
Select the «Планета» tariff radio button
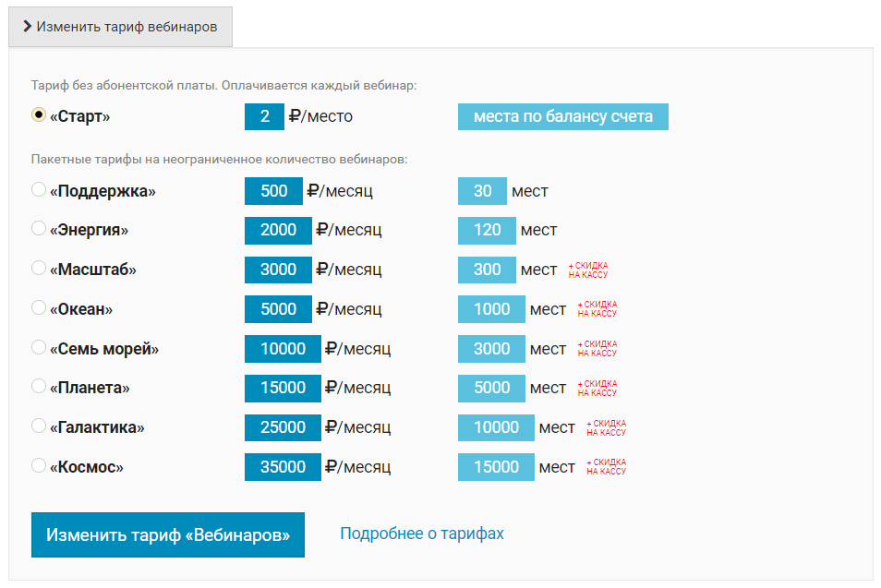pos(39,386)
